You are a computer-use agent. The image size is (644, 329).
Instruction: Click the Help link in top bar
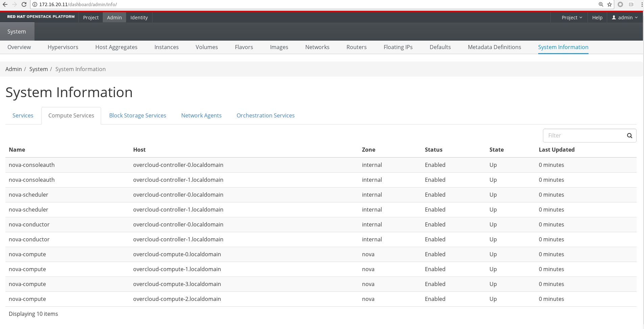(x=597, y=18)
